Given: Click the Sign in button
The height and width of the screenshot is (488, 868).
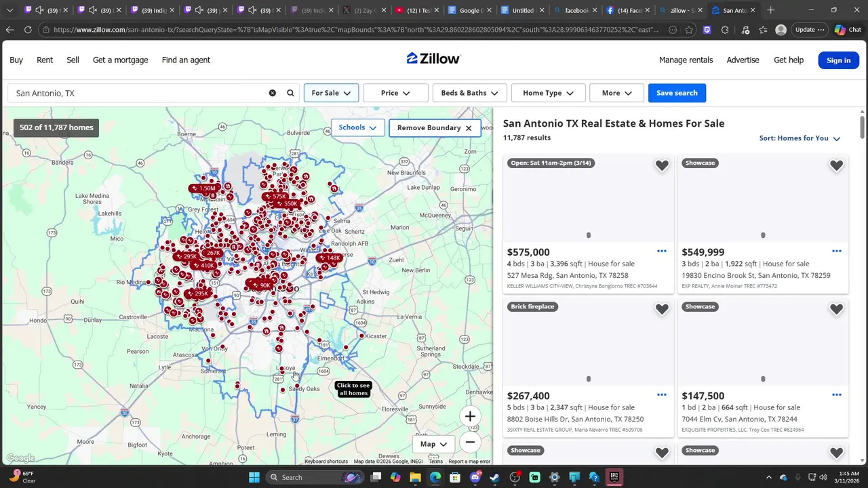Looking at the screenshot, I should pos(838,60).
